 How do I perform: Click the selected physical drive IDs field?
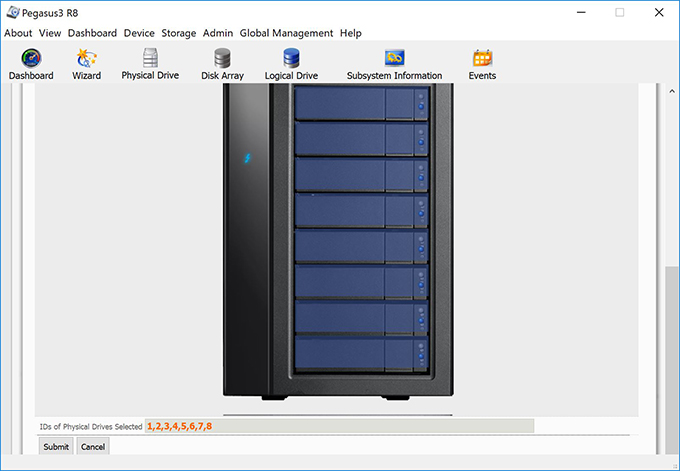coord(339,426)
